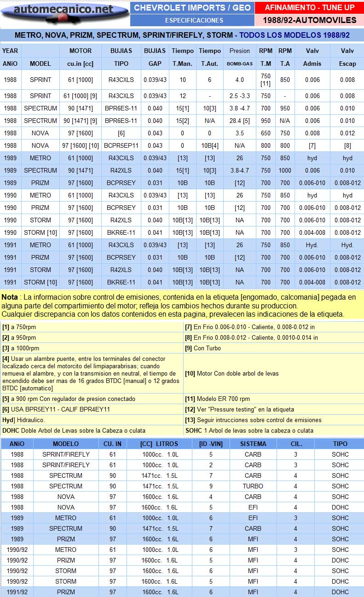
Task: Select the BCPR5EP11 spark plug cell
Action: tap(121, 145)
